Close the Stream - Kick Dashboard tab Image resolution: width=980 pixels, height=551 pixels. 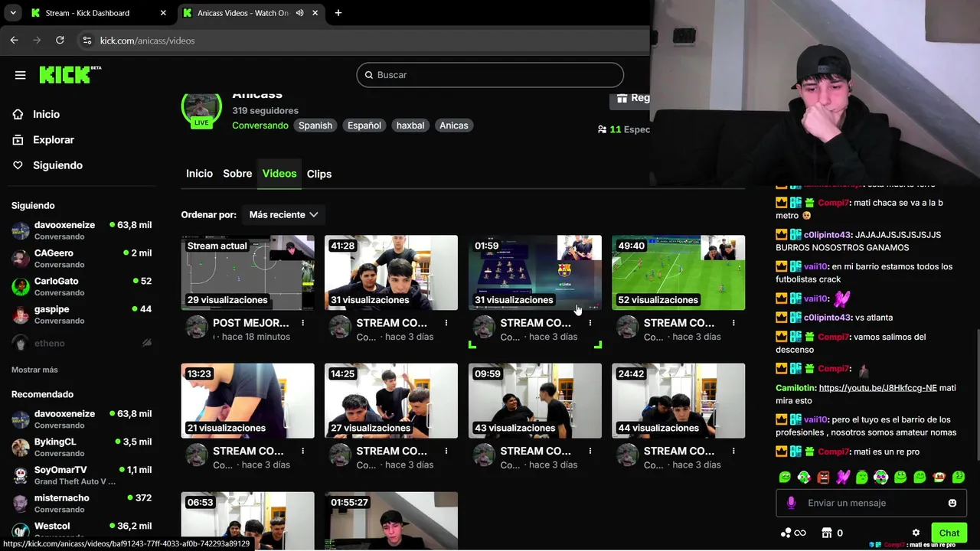pos(163,13)
